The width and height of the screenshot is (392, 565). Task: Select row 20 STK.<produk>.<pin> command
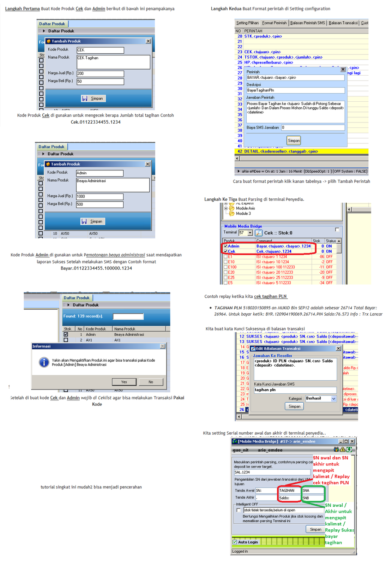click(301, 36)
